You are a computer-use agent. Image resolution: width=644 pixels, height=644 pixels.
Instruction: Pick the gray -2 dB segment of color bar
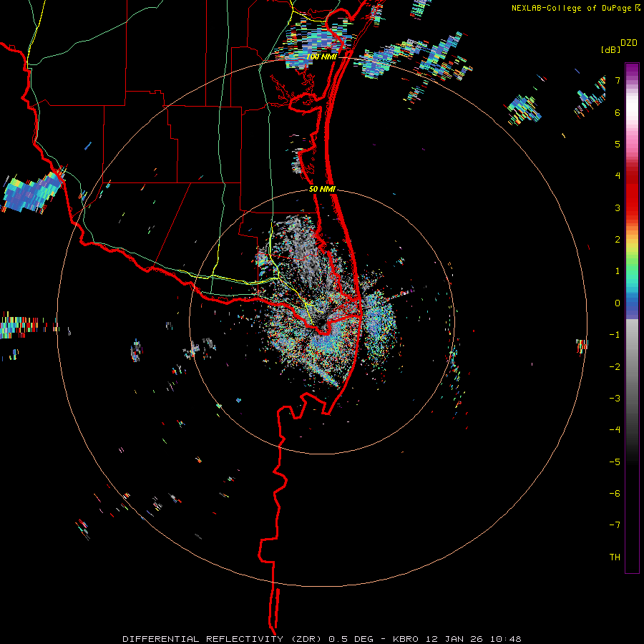(x=632, y=367)
